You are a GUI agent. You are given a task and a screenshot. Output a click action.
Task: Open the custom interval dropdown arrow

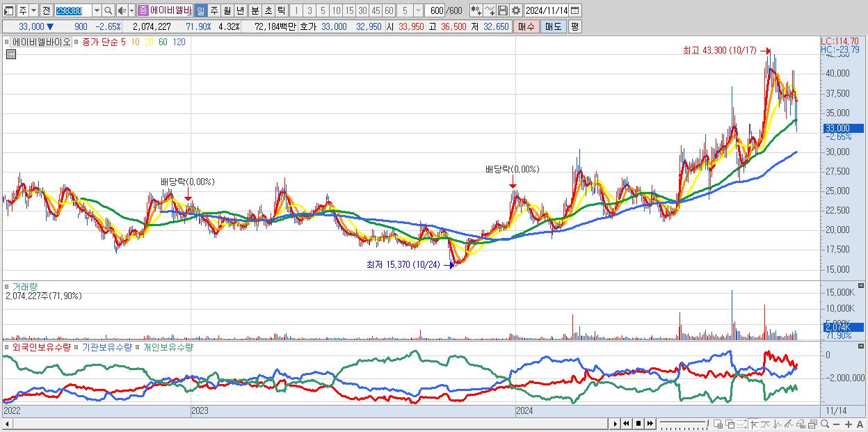[418, 10]
